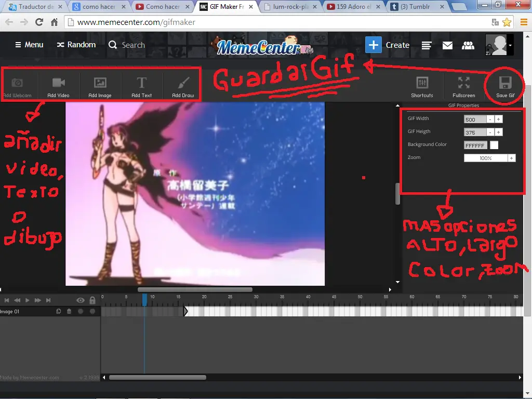532x399 pixels.
Task: Click the canvas scroll down arrow
Action: pyautogui.click(x=397, y=282)
